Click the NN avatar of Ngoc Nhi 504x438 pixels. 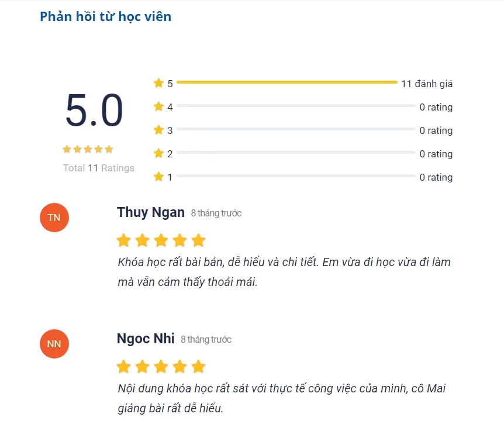click(x=54, y=344)
